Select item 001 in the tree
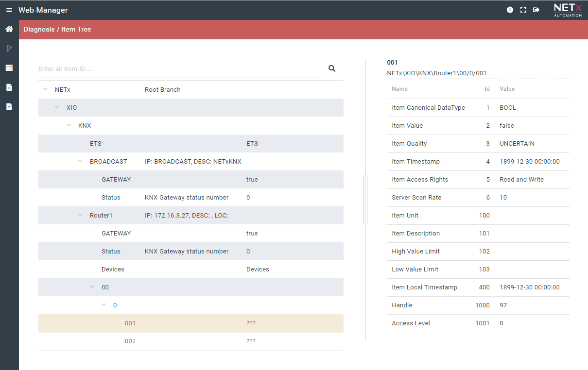The image size is (588, 370). (x=191, y=323)
